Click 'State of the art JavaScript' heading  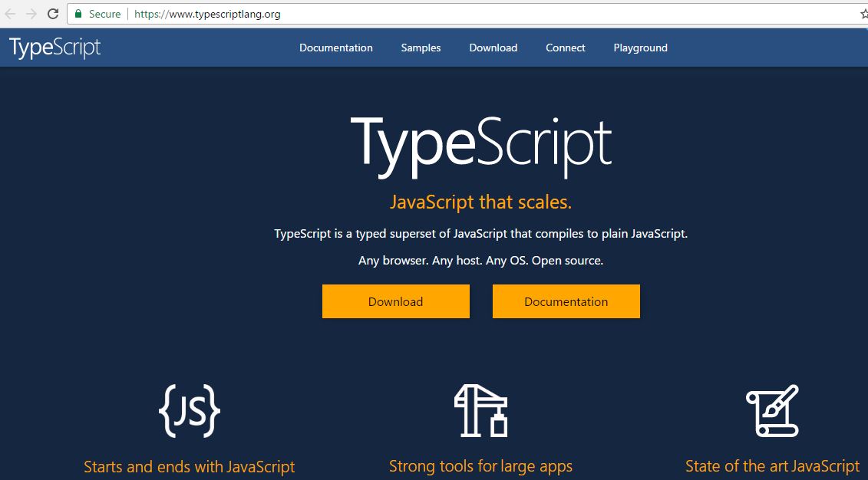tap(772, 466)
